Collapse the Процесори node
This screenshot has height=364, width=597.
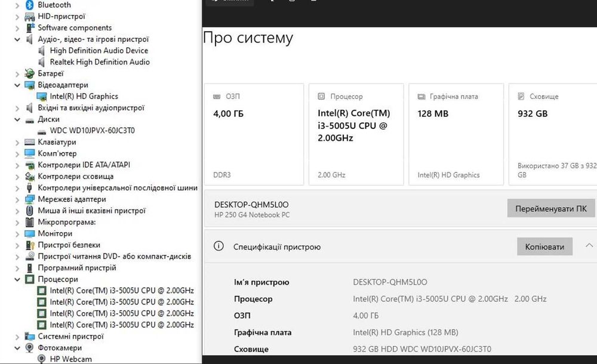[17, 279]
